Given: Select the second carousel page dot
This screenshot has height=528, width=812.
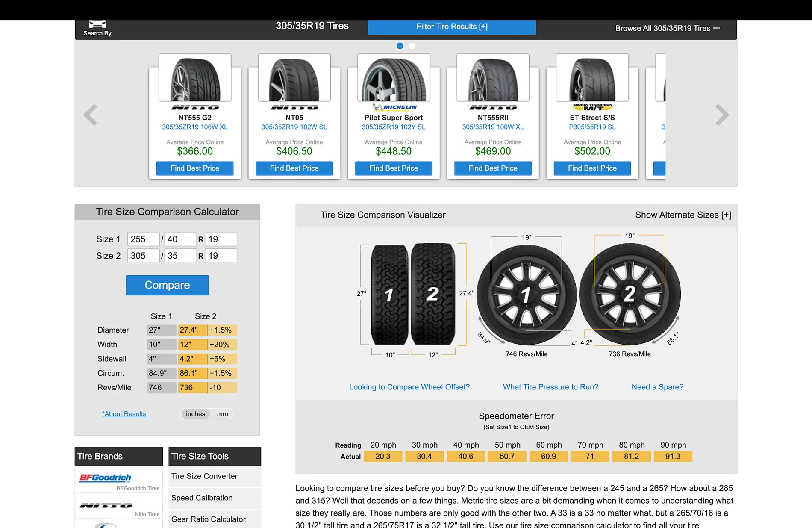Looking at the screenshot, I should tap(412, 46).
